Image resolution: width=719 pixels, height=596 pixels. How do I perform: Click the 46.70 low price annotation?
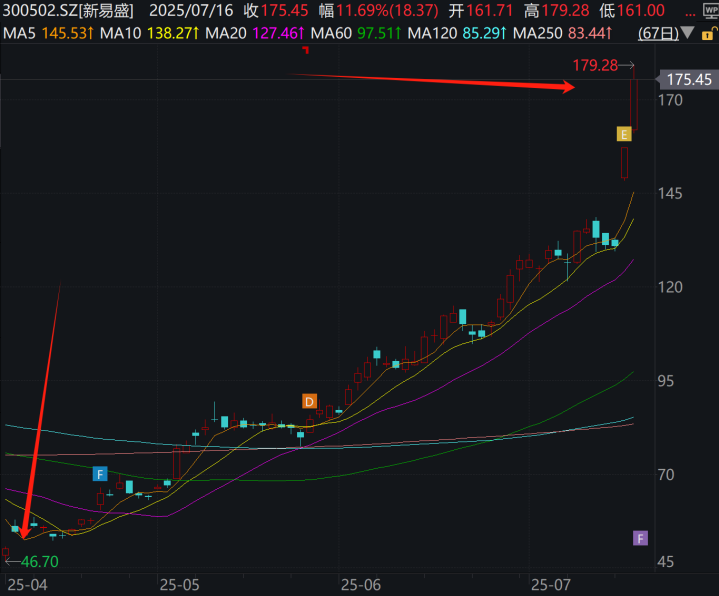(x=40, y=561)
